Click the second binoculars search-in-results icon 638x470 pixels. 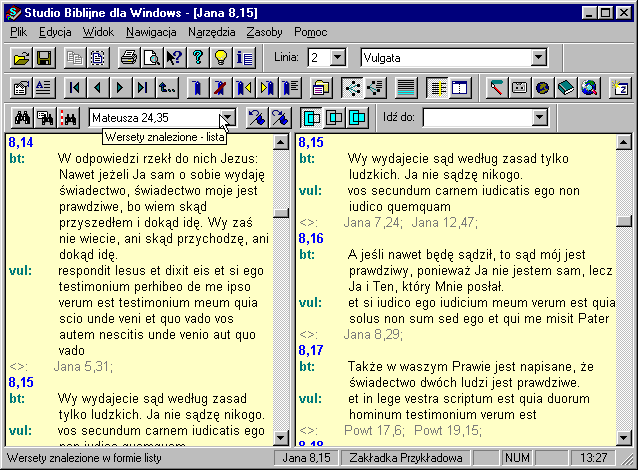(45, 118)
